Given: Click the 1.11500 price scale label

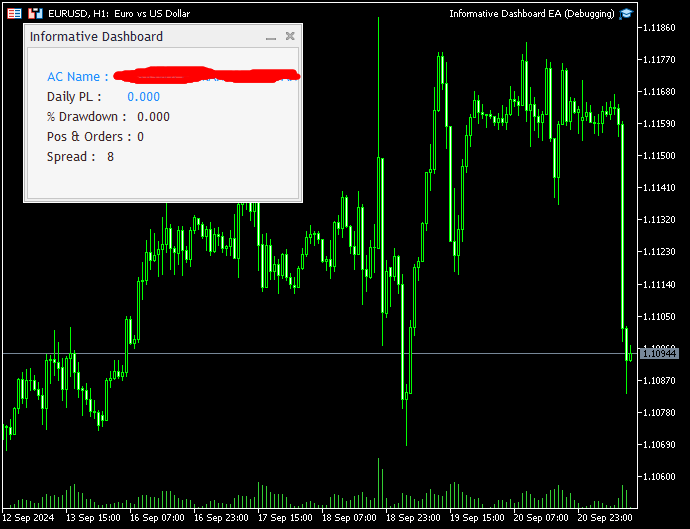Looking at the screenshot, I should (659, 156).
